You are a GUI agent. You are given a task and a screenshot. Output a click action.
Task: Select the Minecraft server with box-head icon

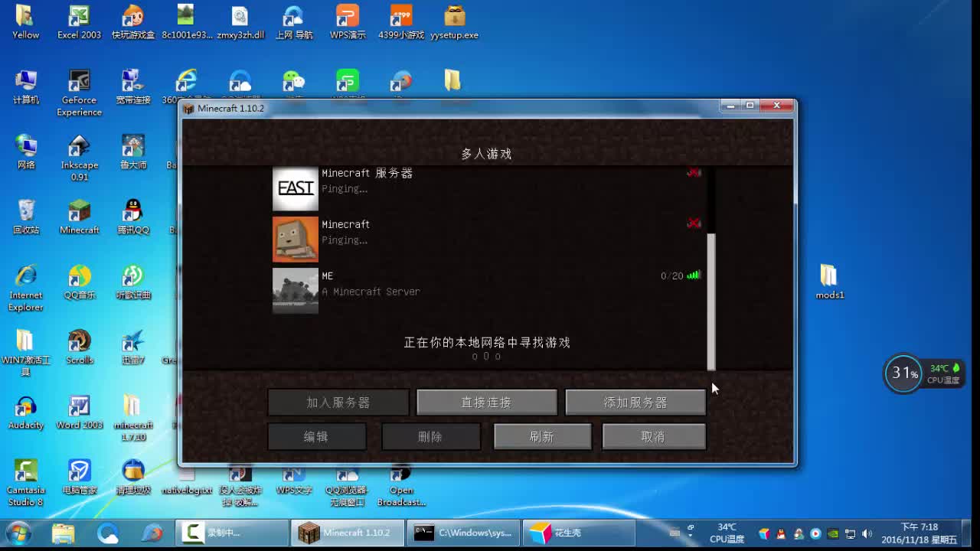pyautogui.click(x=296, y=240)
